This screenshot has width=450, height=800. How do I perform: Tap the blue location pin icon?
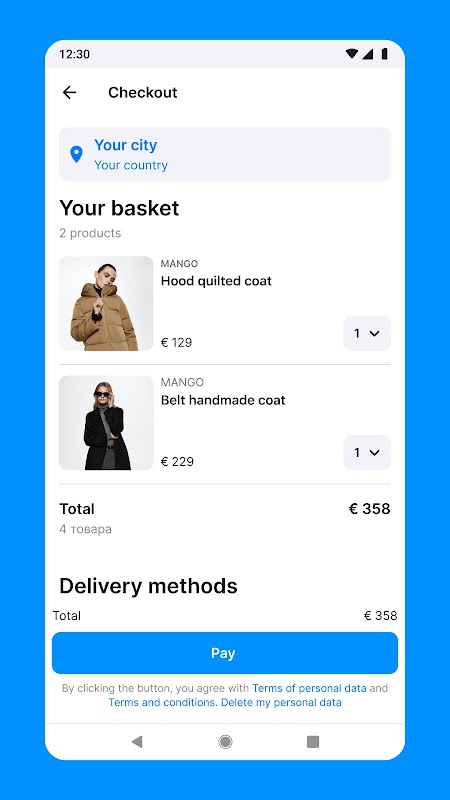tap(77, 154)
